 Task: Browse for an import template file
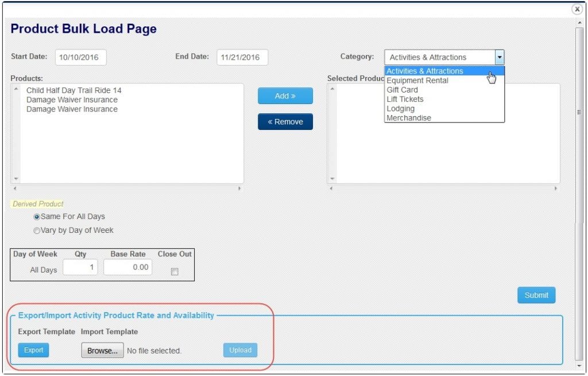pos(102,350)
